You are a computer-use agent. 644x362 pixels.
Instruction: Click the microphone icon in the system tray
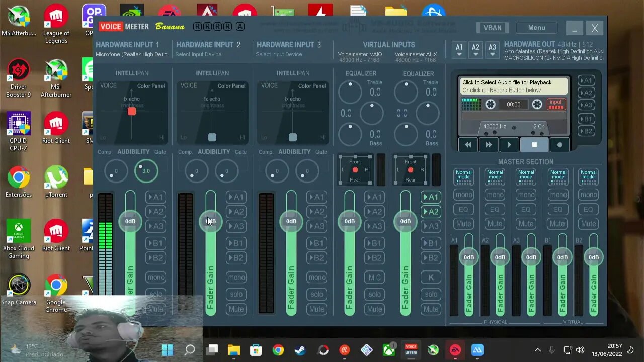tap(552, 350)
